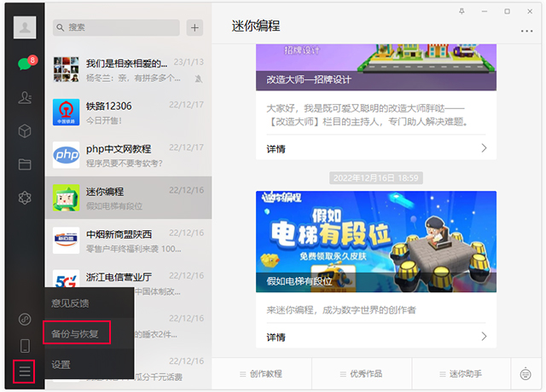The width and height of the screenshot is (546, 392).
Task: Open the 我们是相亲相爱的 group chat
Action: tap(129, 70)
